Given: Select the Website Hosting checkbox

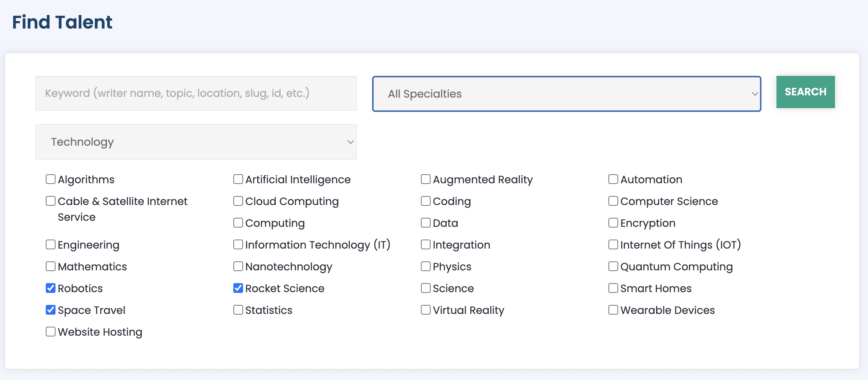Looking at the screenshot, I should tap(51, 332).
